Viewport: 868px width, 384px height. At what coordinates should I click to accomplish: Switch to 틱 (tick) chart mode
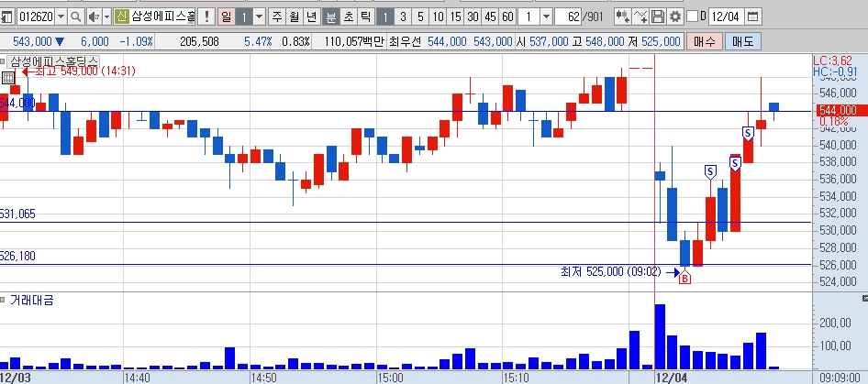(x=365, y=16)
